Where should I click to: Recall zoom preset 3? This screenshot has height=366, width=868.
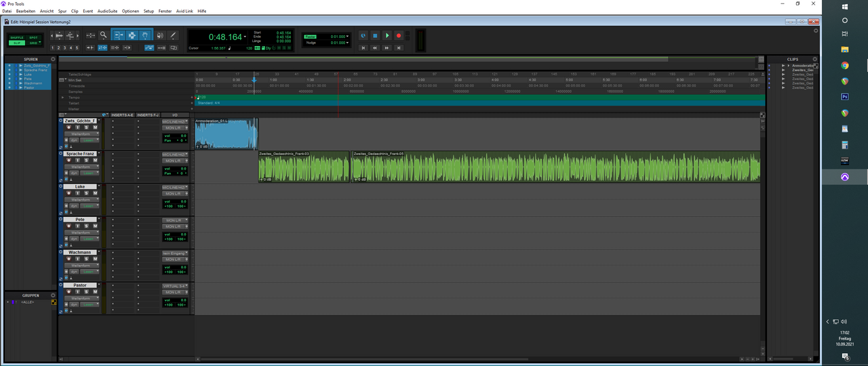pyautogui.click(x=64, y=48)
